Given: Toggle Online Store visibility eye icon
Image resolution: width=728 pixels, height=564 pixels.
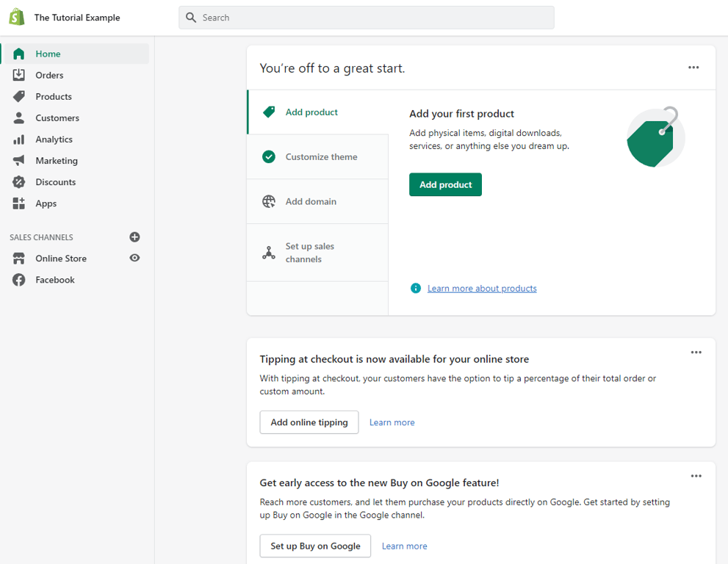Looking at the screenshot, I should [x=134, y=258].
